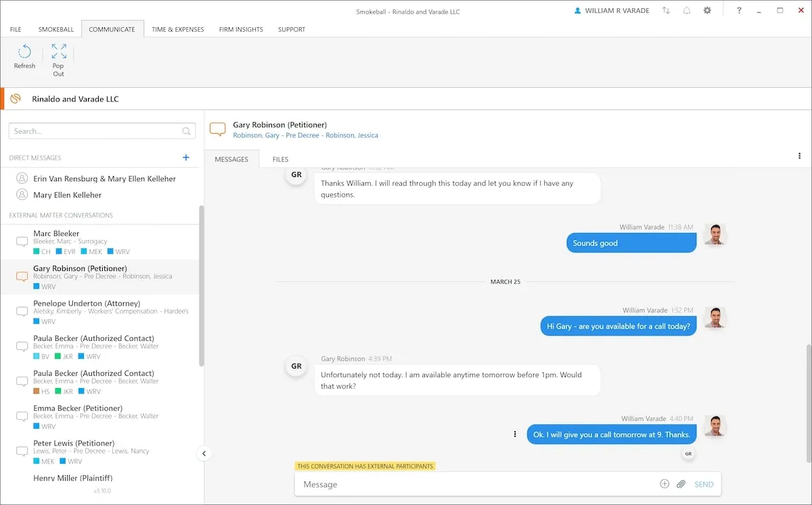This screenshot has height=505, width=812.
Task: Click the GR avatar beside 'Thanks William'
Action: coord(296,174)
